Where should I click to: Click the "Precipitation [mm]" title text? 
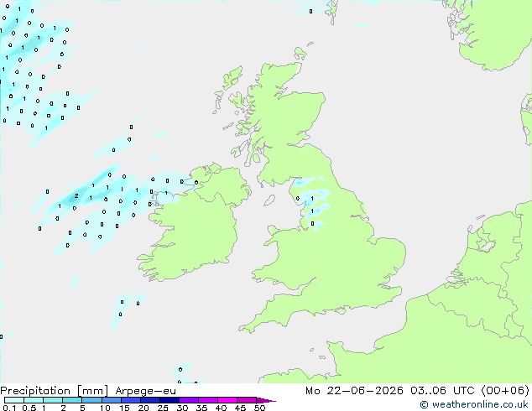coord(55,391)
